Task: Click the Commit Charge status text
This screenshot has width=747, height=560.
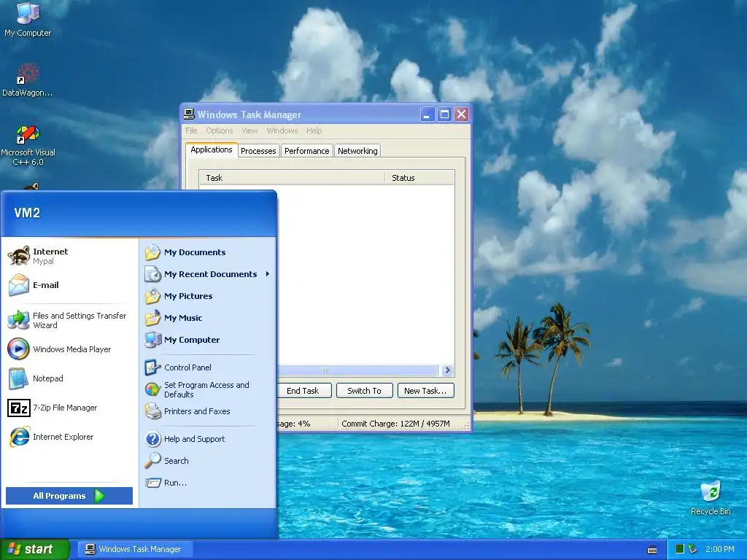Action: point(395,424)
